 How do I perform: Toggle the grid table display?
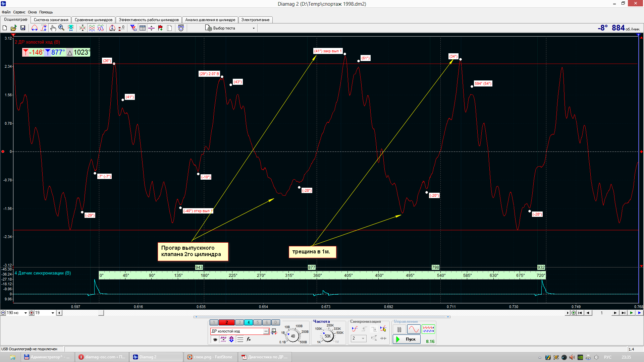pyautogui.click(x=143, y=28)
